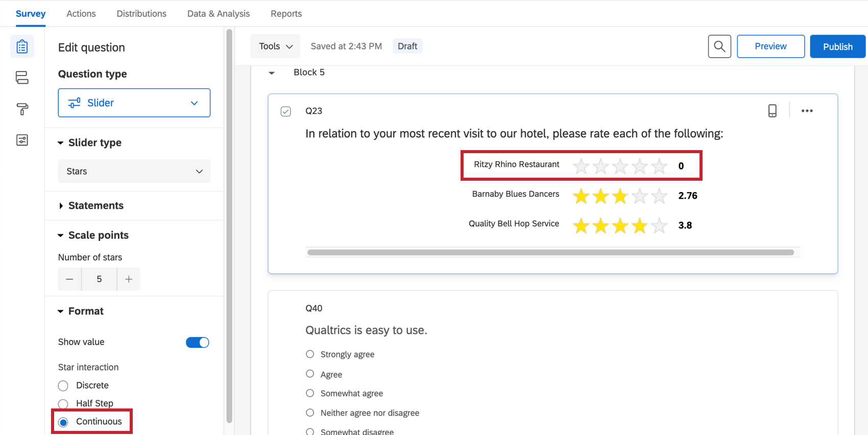Open the survey options icon in sidebar
Screen dimensions: 868x435
pyautogui.click(x=22, y=140)
